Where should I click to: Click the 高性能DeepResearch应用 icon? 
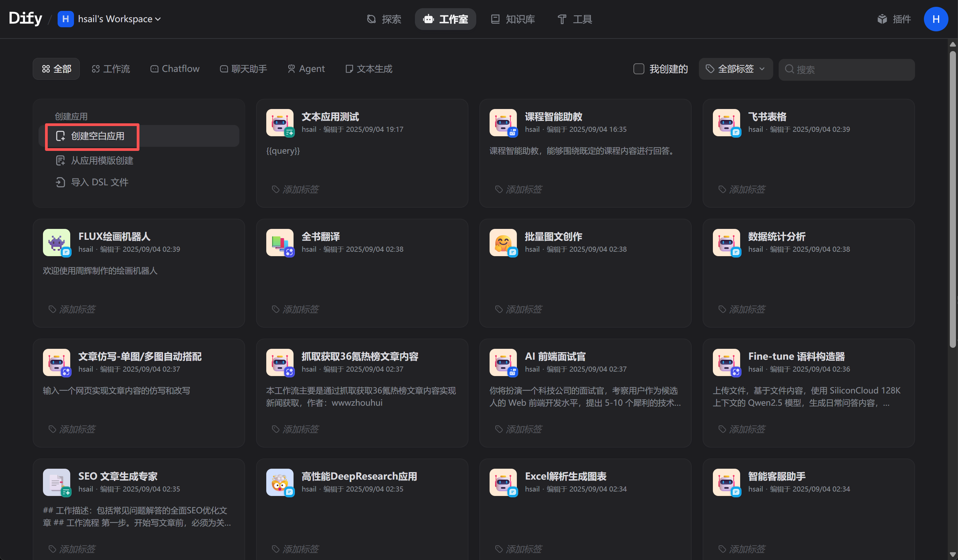click(x=280, y=482)
